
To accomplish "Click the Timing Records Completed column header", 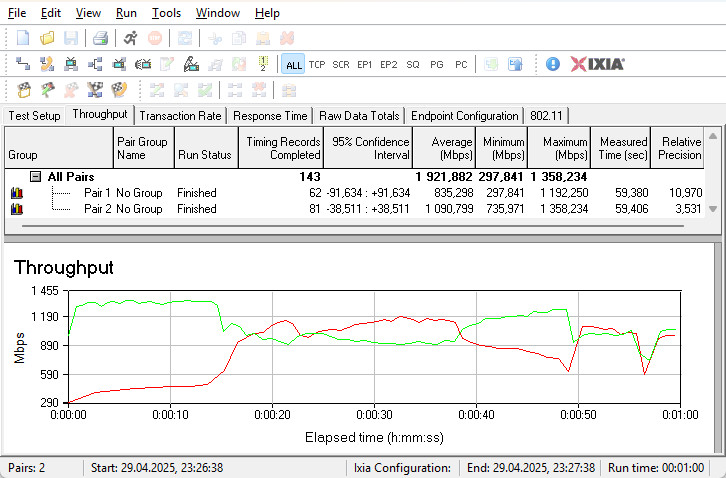I will pos(281,148).
